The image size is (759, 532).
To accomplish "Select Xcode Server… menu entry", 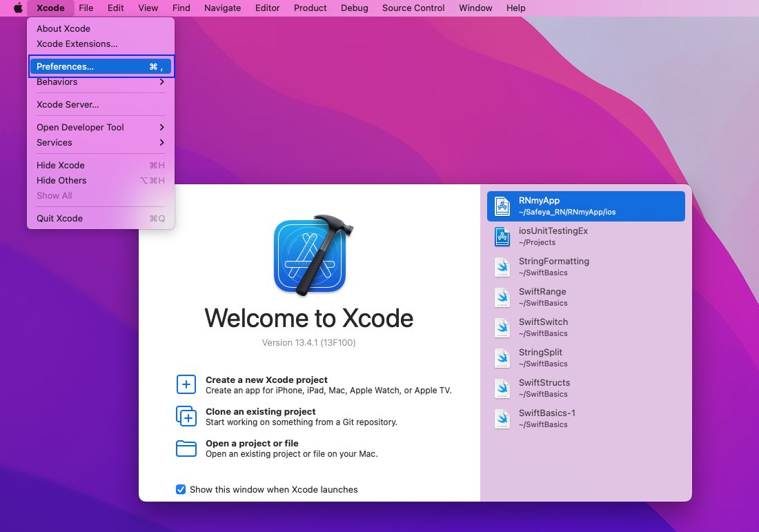I will point(101,105).
